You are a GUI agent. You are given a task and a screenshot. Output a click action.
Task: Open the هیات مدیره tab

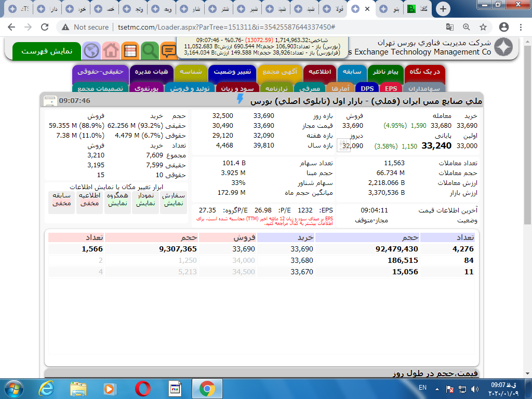(x=151, y=74)
